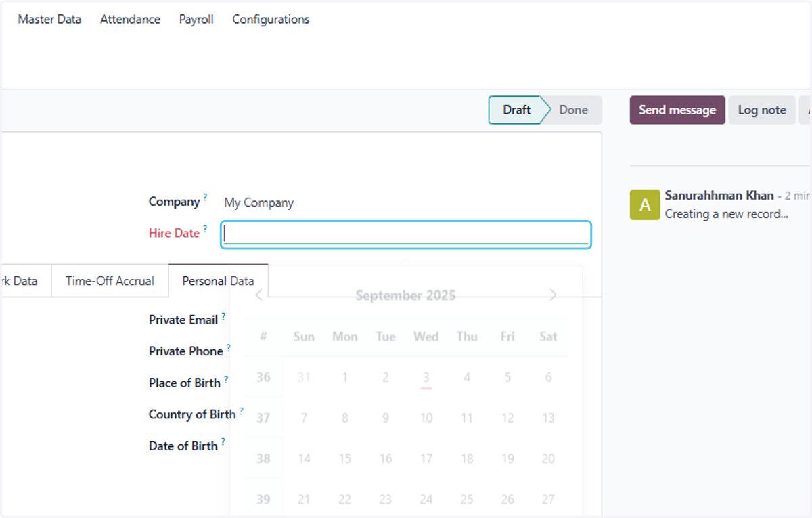Click the Place of Birth help icon
The height and width of the screenshot is (518, 812).
coord(226,379)
